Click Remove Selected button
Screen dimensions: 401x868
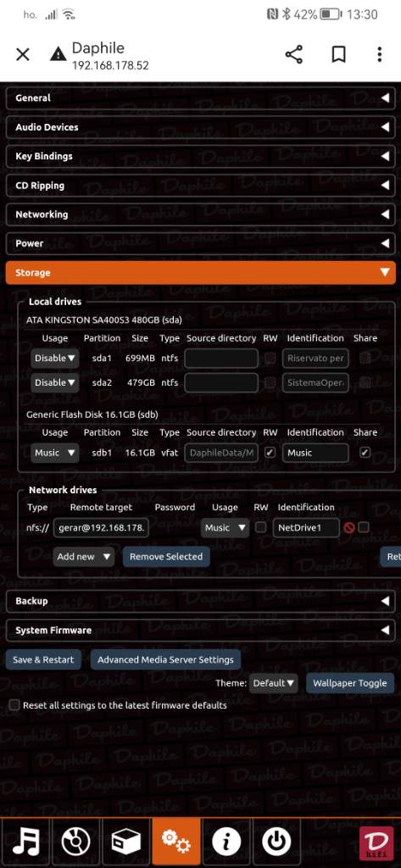[166, 557]
